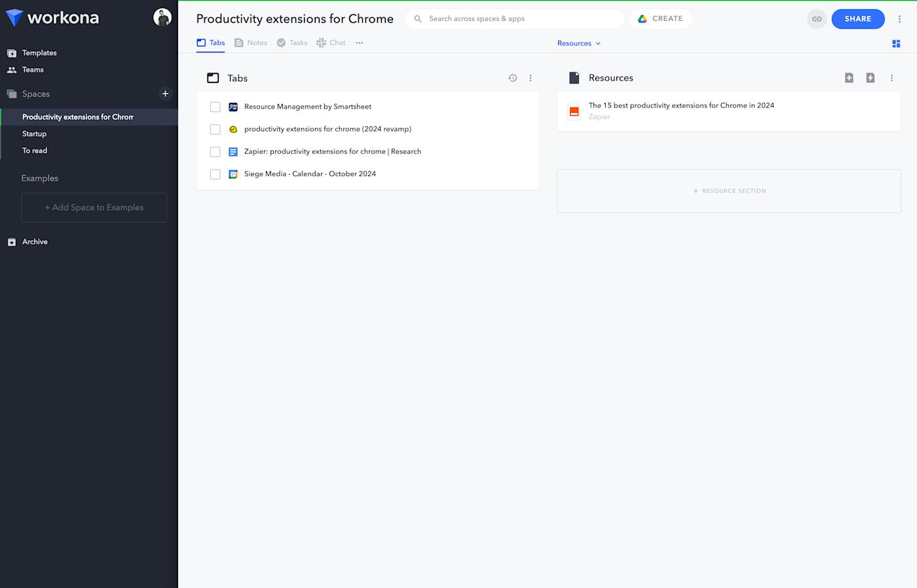The image size is (917, 588).
Task: Click Add Space to Examples button
Action: 94,208
